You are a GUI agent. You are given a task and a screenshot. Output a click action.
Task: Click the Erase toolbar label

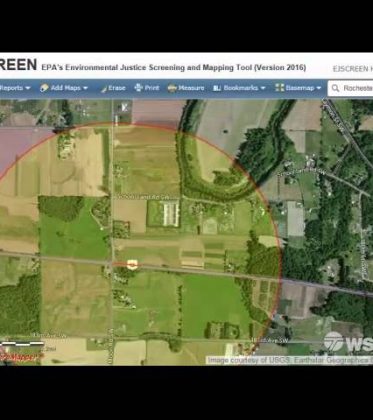(117, 88)
